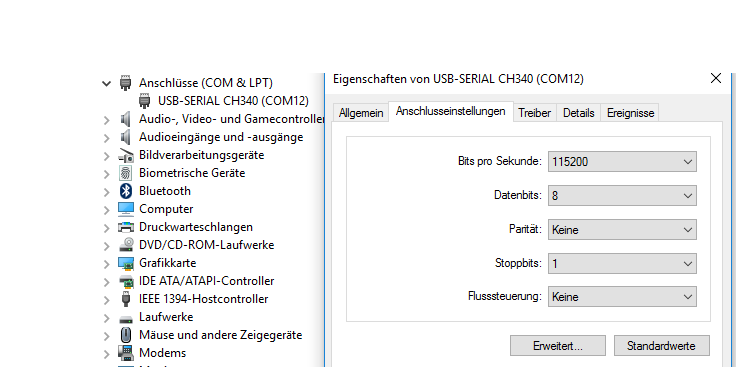This screenshot has width=736, height=367.
Task: Click the DVD/CD-ROM-Laufwerke disc icon
Action: 126,245
